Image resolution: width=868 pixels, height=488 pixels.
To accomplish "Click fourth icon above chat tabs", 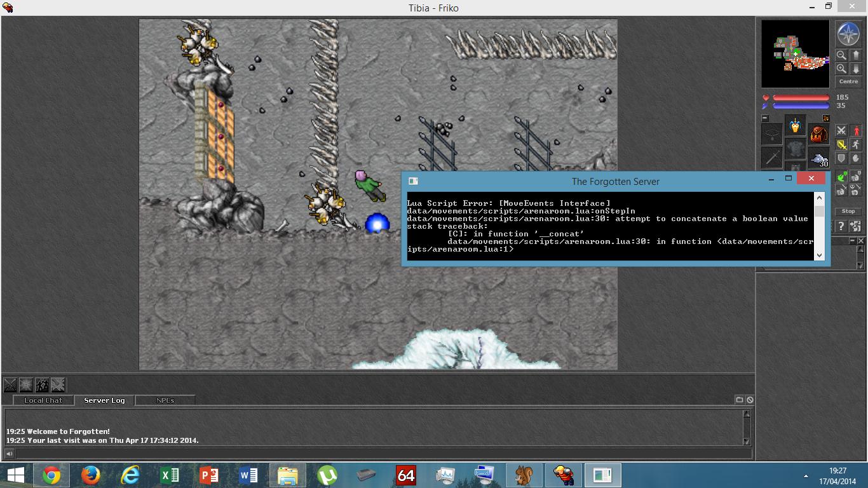I will coord(58,385).
